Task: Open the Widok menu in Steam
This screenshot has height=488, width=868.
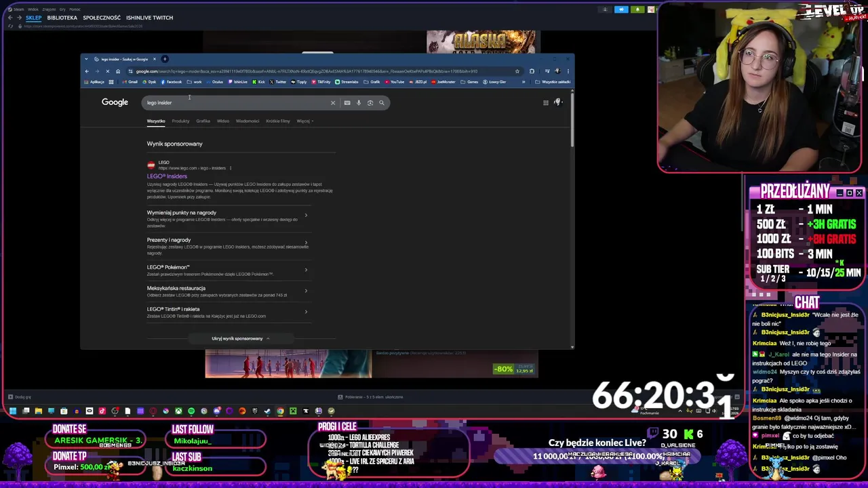Action: point(33,9)
